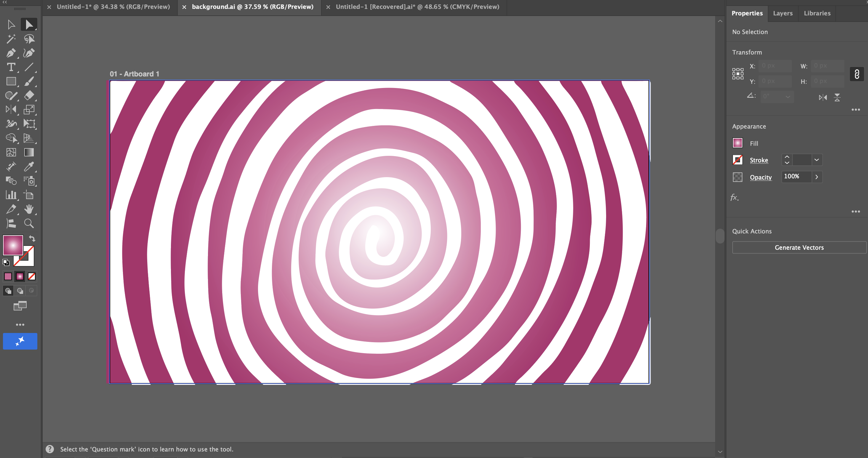
Task: Click the Generate Vectors button
Action: (x=799, y=247)
